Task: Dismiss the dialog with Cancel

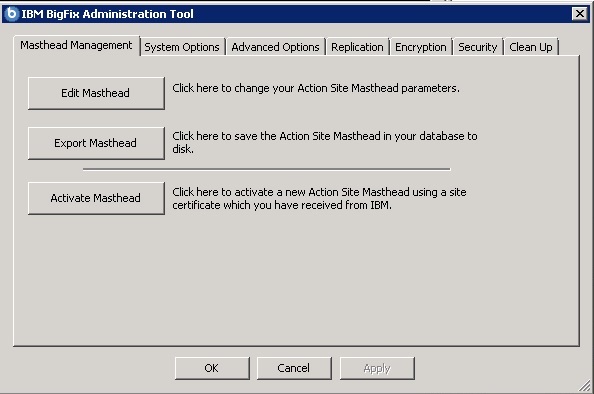Action: (294, 368)
